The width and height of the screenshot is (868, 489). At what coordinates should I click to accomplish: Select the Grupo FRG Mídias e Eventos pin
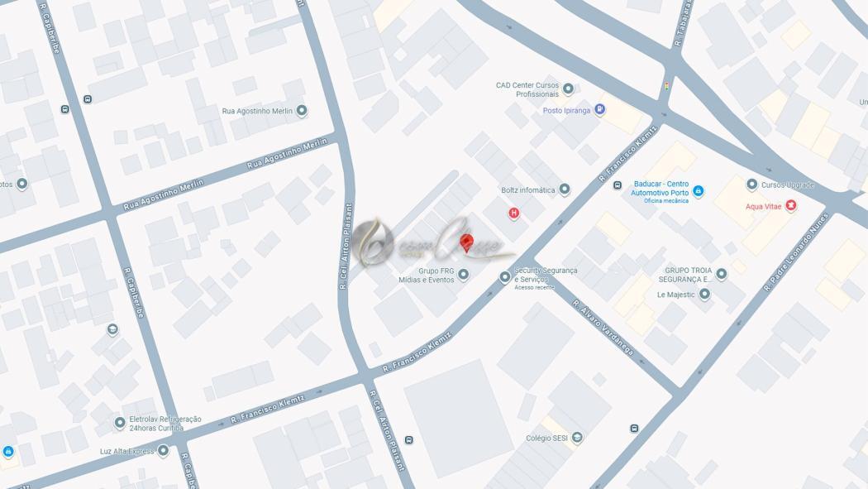point(463,274)
